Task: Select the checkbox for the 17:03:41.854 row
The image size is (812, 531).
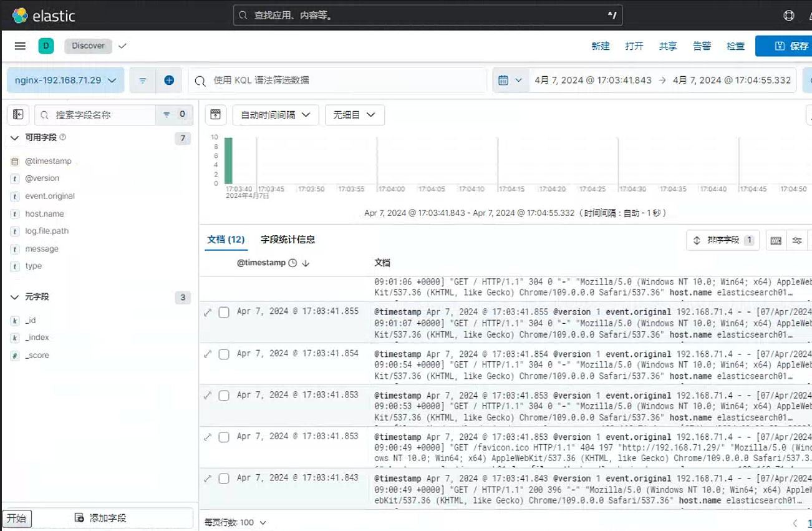Action: pos(224,354)
